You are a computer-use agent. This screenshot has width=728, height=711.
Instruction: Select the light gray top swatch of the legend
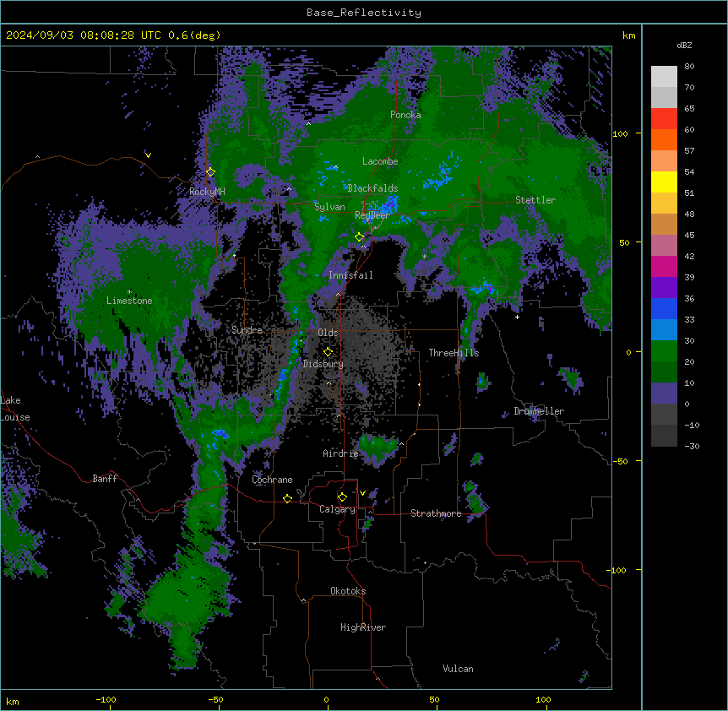click(x=664, y=77)
